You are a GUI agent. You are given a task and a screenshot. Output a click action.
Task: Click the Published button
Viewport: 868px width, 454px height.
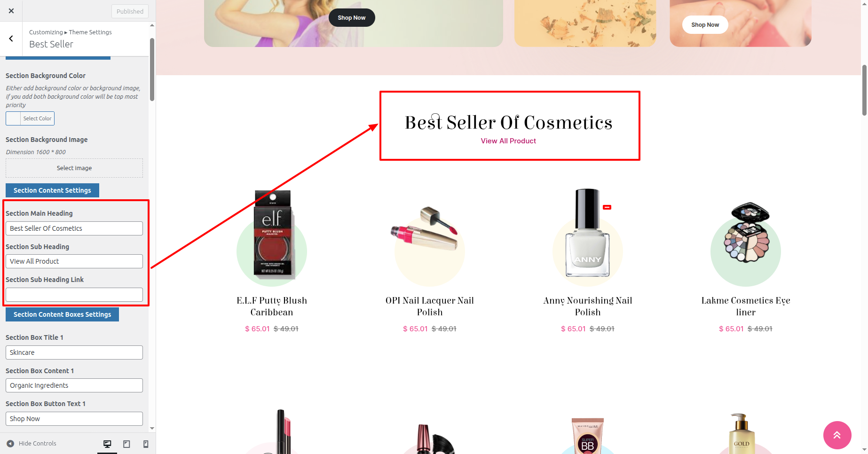coord(130,11)
